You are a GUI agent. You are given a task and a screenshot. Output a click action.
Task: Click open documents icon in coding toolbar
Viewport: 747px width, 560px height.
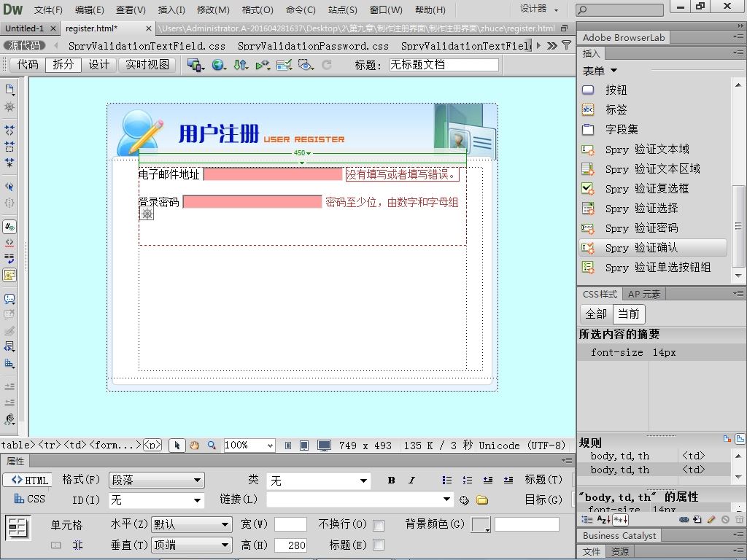[x=9, y=90]
